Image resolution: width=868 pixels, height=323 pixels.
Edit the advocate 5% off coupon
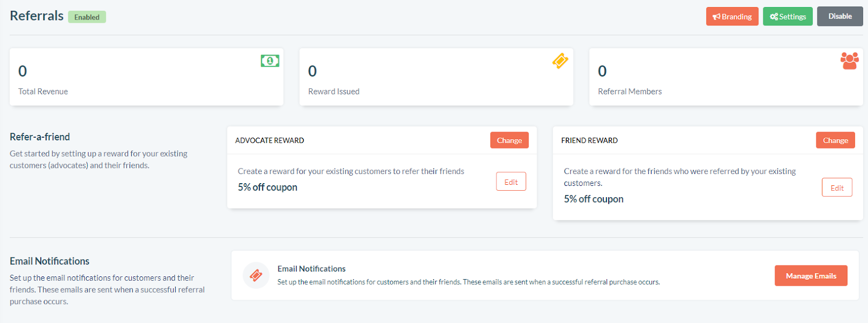511,182
